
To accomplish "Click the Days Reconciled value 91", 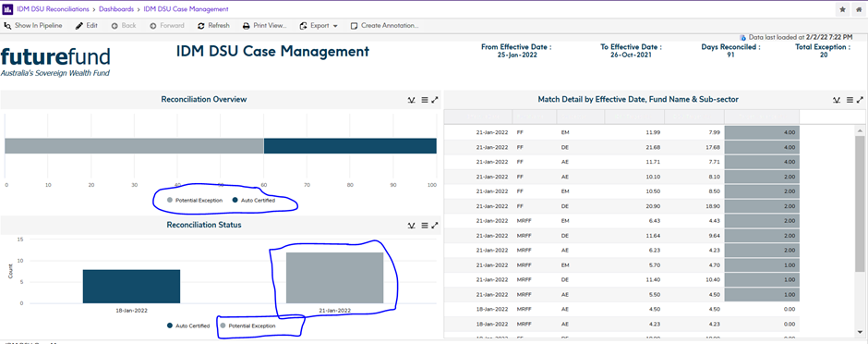I will click(730, 55).
